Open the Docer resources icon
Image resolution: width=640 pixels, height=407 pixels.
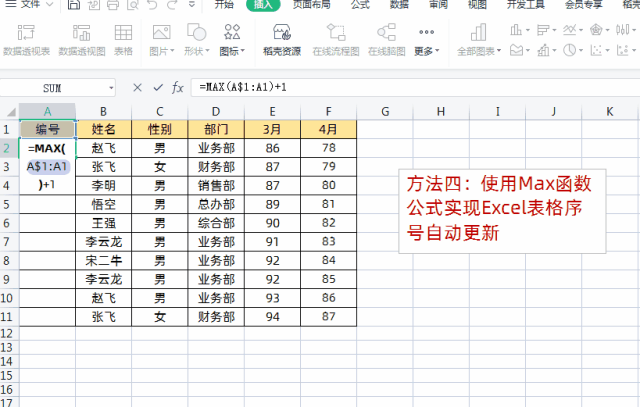click(283, 38)
